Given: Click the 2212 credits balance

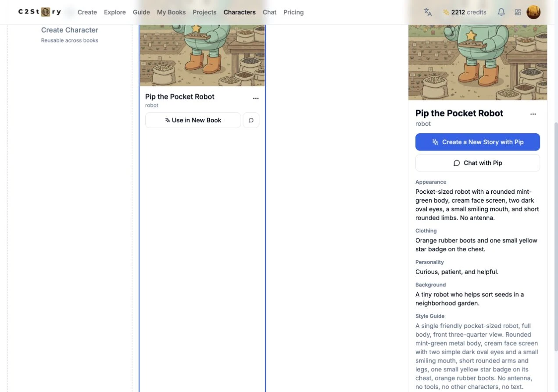Looking at the screenshot, I should pyautogui.click(x=465, y=12).
